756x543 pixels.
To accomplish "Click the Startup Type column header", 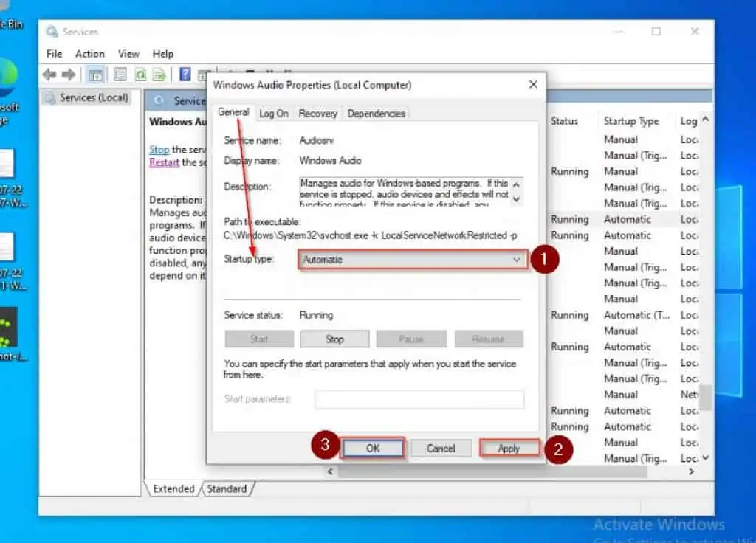I will 630,121.
